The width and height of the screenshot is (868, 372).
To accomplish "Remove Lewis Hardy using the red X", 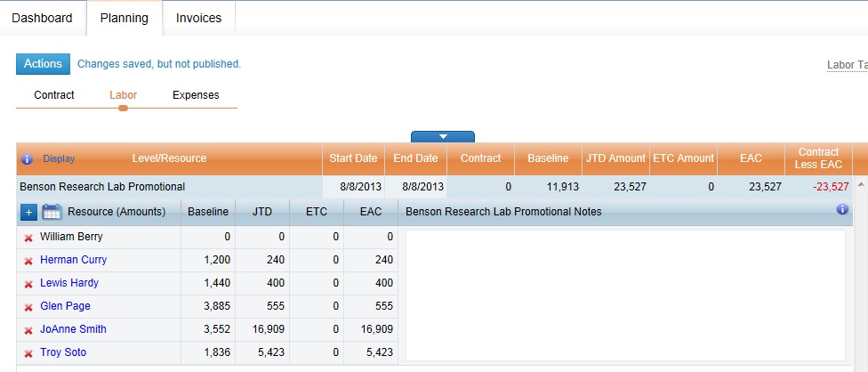I will click(28, 284).
